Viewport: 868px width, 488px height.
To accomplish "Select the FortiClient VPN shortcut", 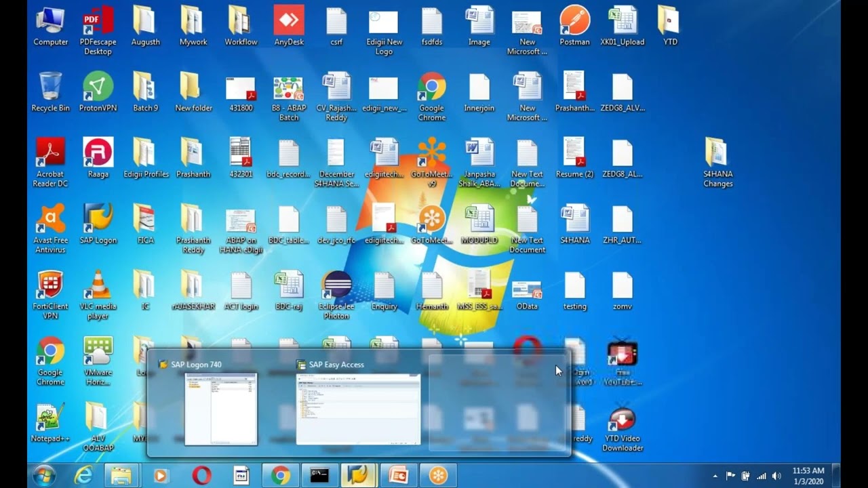I will point(50,296).
